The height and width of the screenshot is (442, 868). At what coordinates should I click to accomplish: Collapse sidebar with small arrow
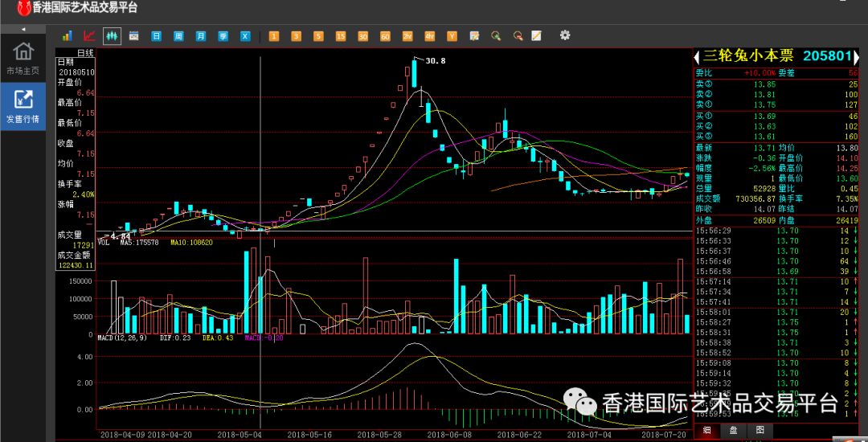point(23,29)
